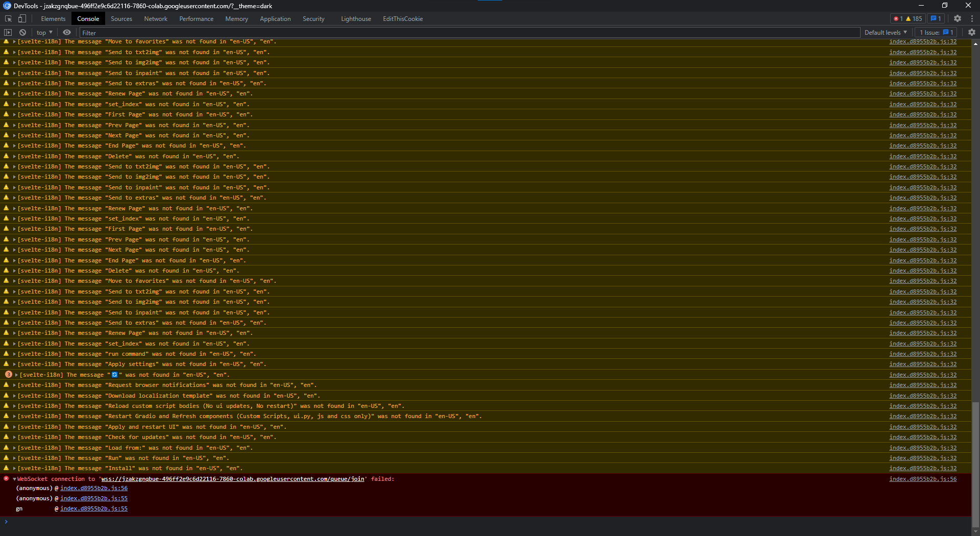980x536 pixels.
Task: Expand the WebSocket connection failed error
Action: click(13, 479)
